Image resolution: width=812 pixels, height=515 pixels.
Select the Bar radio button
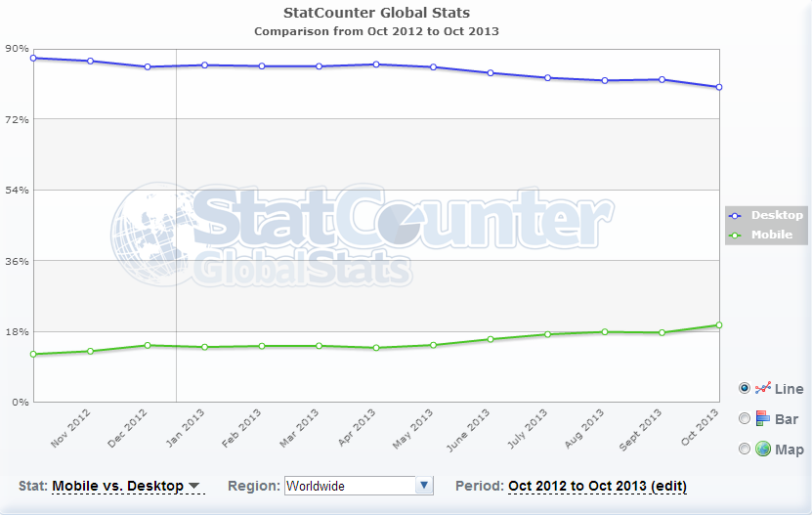745,418
